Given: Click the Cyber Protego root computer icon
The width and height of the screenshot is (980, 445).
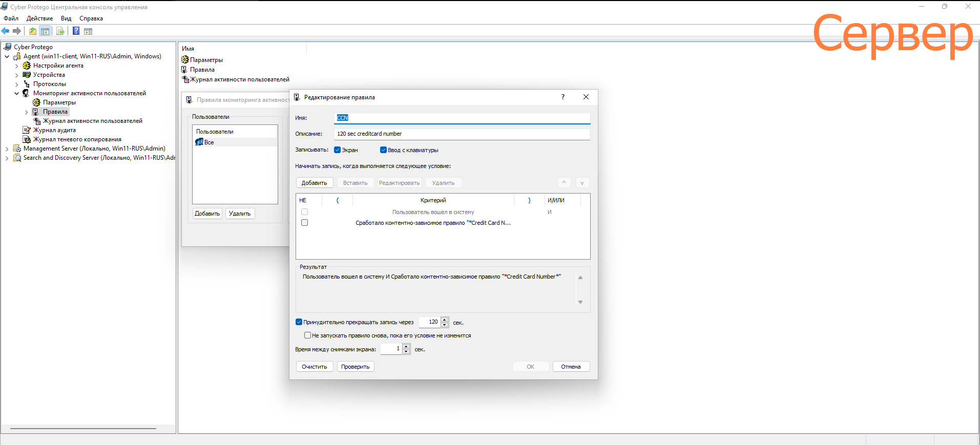Looking at the screenshot, I should tap(8, 47).
